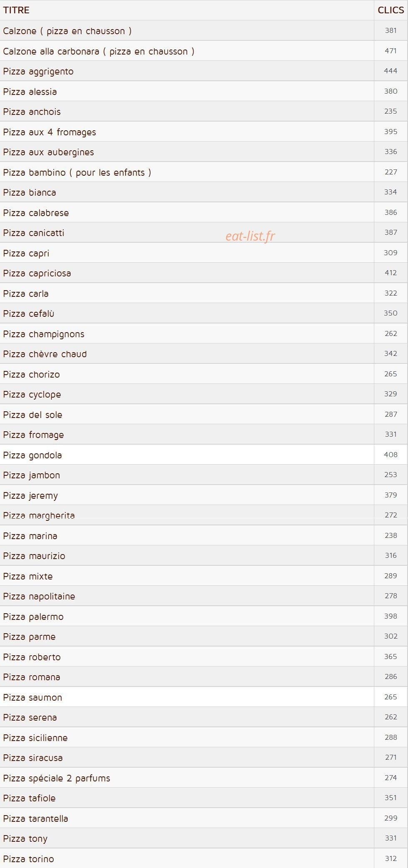
Task: Open Pizza napolitaine entry
Action: point(39,596)
